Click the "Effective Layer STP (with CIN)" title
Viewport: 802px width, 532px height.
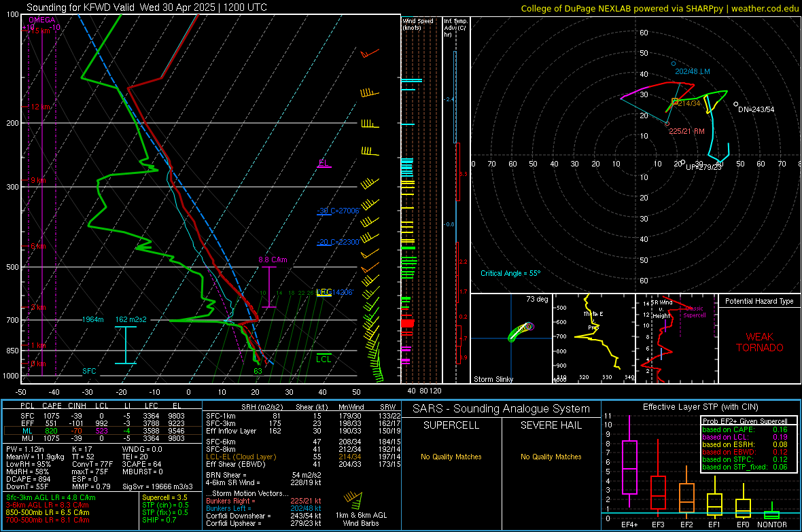click(701, 407)
